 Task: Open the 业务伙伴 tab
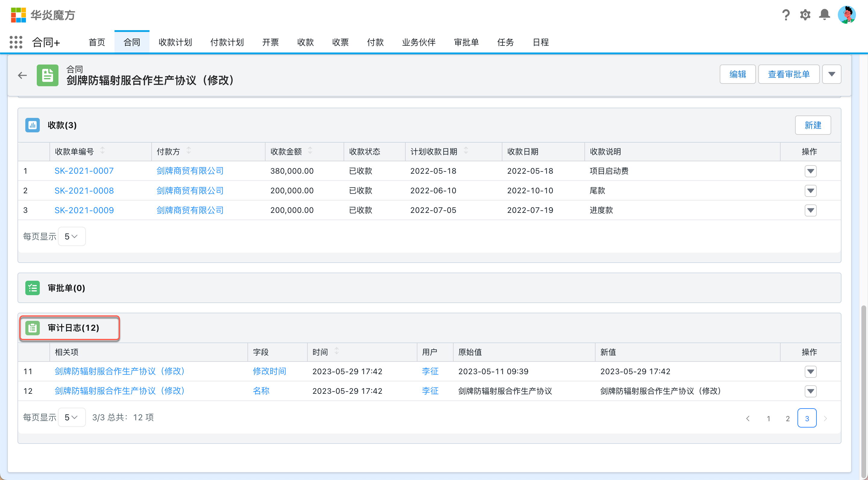pos(419,42)
